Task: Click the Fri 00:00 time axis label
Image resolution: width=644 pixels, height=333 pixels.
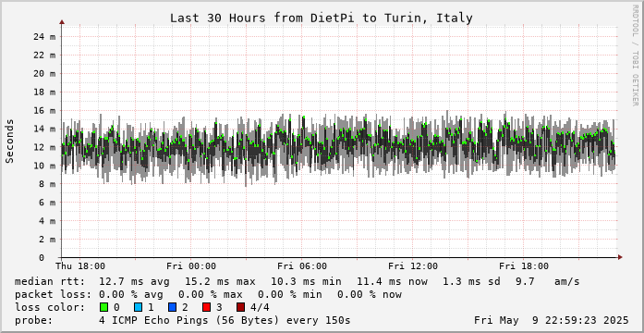Action: coord(191,266)
